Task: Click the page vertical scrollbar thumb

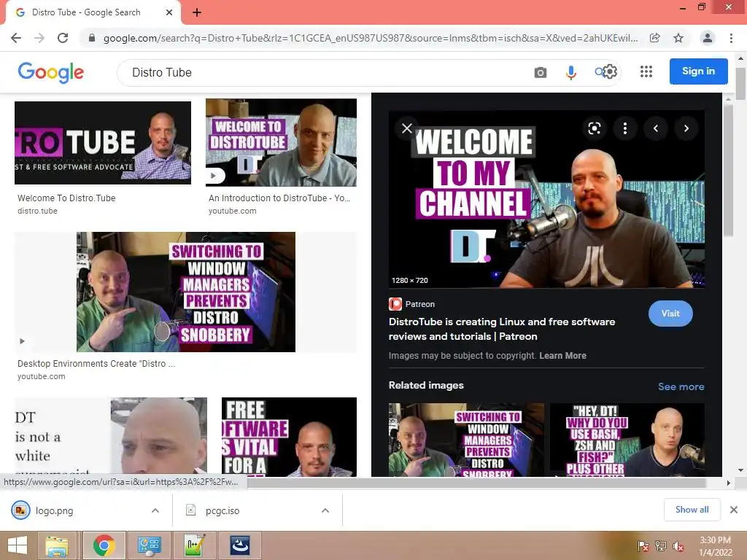Action: [740, 84]
